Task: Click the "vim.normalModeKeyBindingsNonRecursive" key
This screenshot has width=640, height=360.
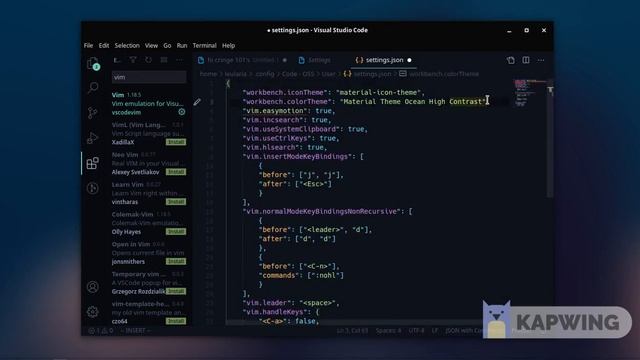Action: (x=322, y=211)
